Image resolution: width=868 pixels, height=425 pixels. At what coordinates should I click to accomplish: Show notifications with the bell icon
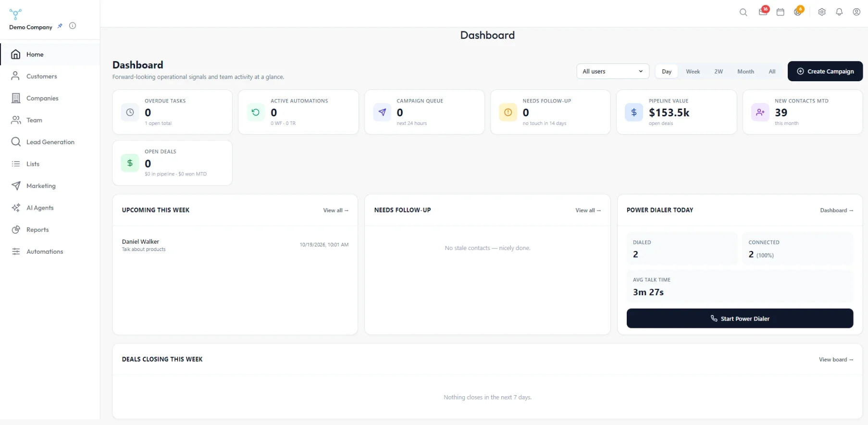(839, 12)
